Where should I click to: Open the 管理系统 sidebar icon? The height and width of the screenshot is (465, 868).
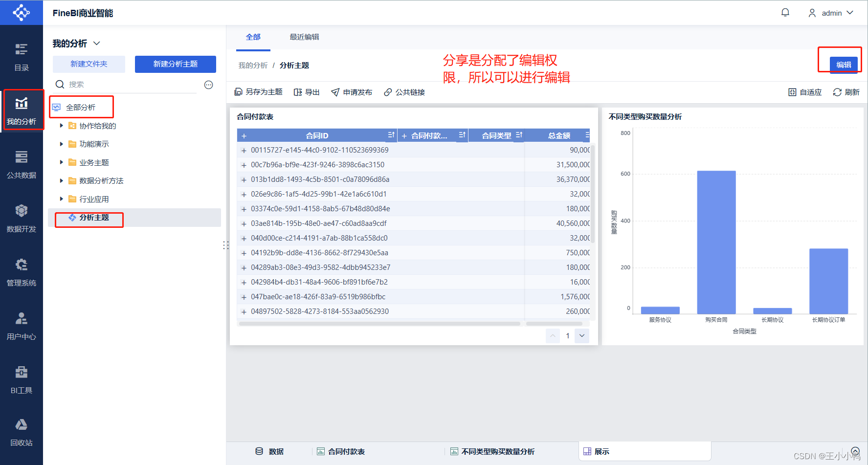(21, 265)
